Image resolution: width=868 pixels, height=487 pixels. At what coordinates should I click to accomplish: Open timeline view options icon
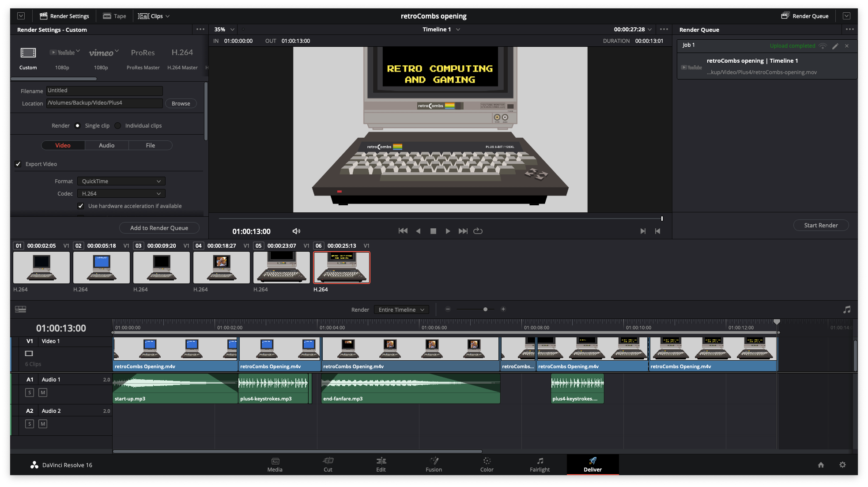(x=20, y=309)
